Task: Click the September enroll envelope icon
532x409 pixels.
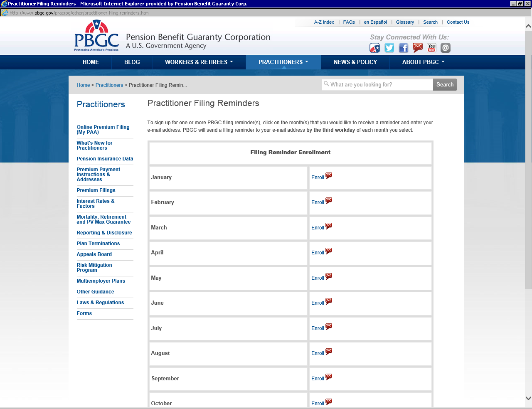Action: (x=329, y=377)
